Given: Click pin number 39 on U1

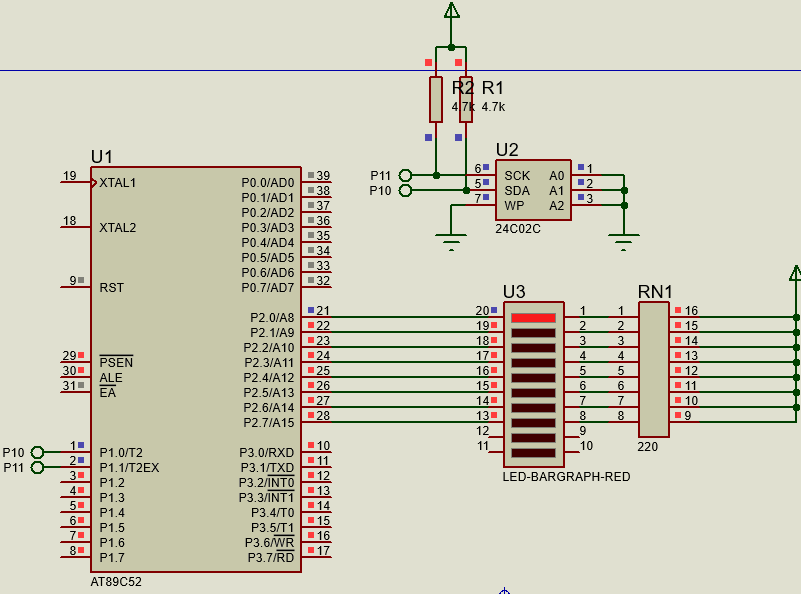Looking at the screenshot, I should (x=323, y=176).
